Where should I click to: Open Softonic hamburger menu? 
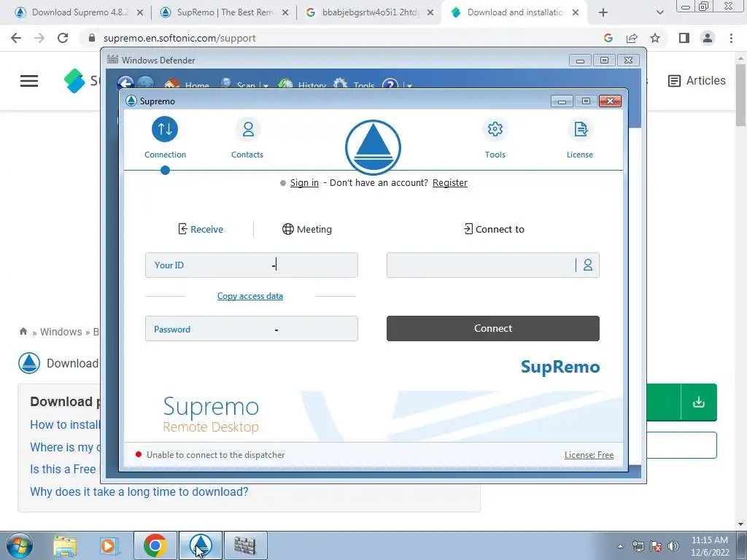(29, 80)
